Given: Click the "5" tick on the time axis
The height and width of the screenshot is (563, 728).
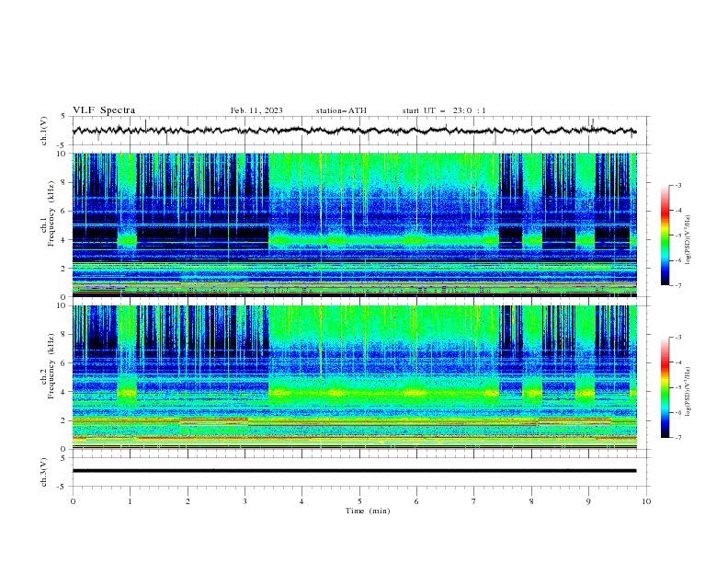Looking at the screenshot, I should click(x=359, y=501).
